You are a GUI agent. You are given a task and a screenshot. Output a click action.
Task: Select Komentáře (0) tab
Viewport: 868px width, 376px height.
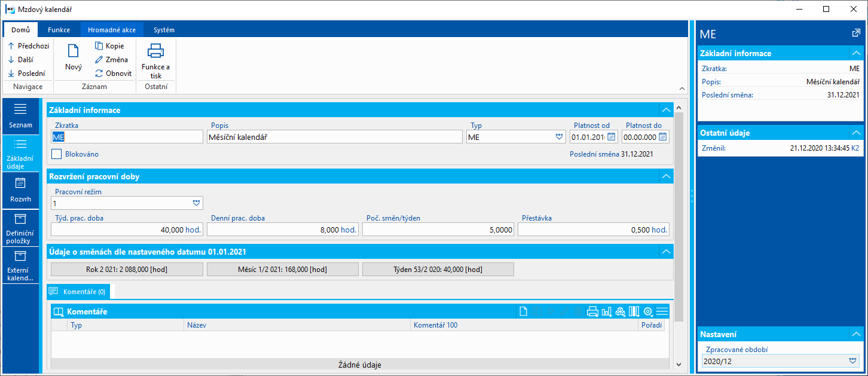click(x=78, y=292)
